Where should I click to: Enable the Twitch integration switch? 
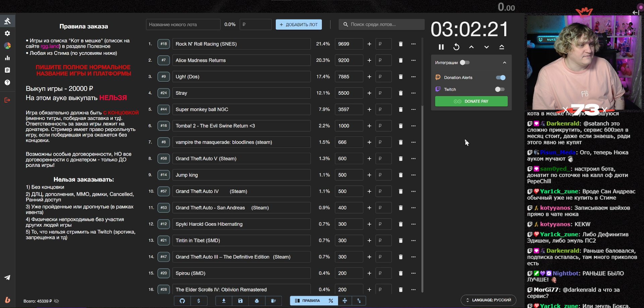500,89
